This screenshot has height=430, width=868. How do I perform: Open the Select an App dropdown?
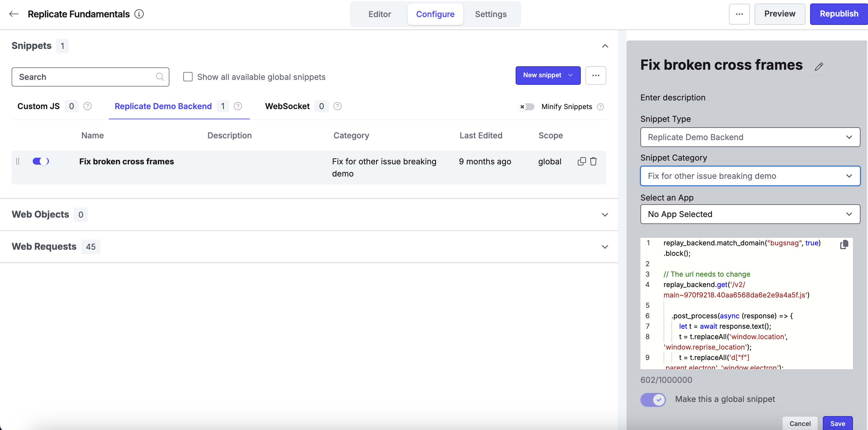click(x=750, y=214)
